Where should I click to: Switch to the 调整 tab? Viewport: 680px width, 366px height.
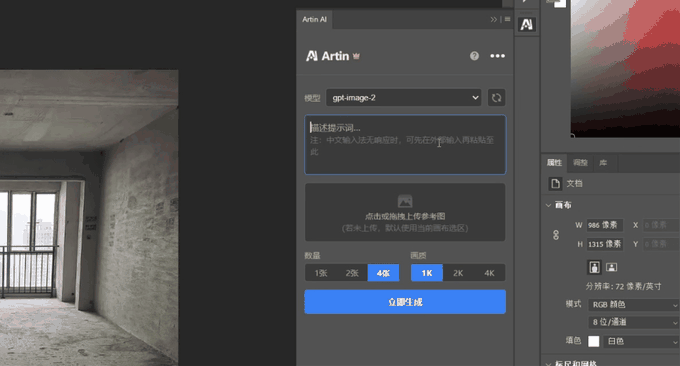(x=580, y=163)
